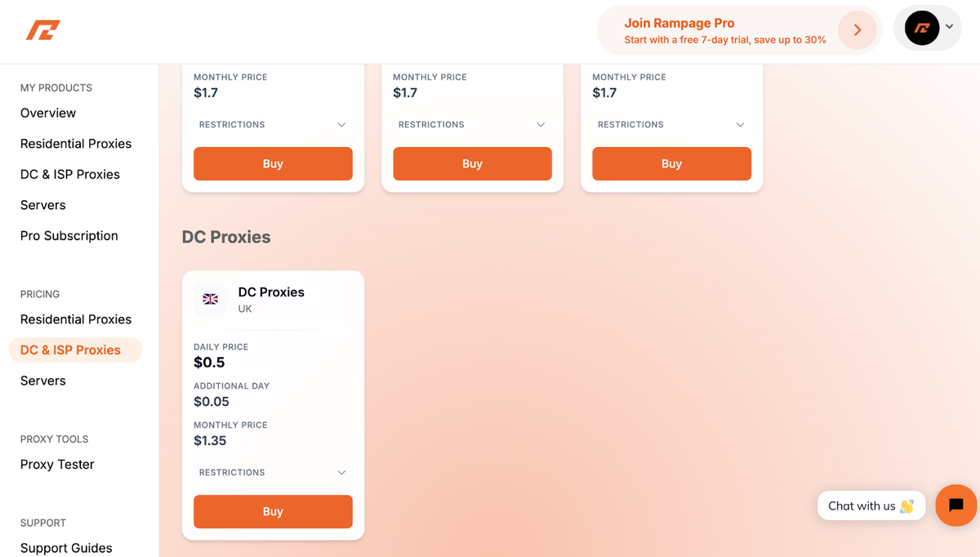The image size is (980, 557).
Task: Click the Chat with us button
Action: 871,506
